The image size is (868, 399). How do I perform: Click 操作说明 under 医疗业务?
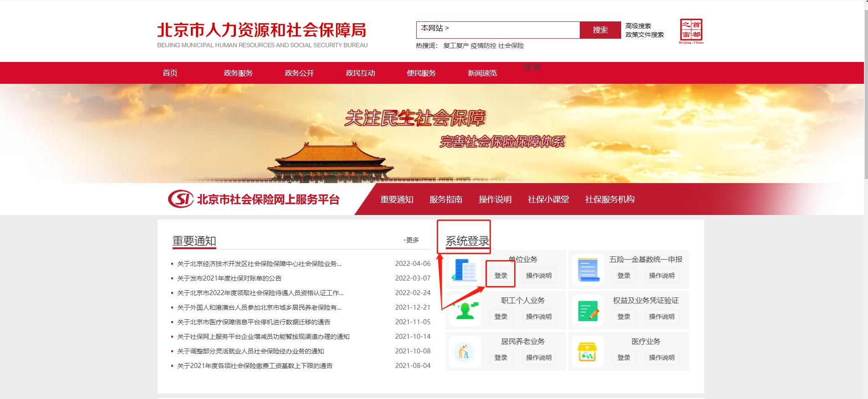[662, 358]
